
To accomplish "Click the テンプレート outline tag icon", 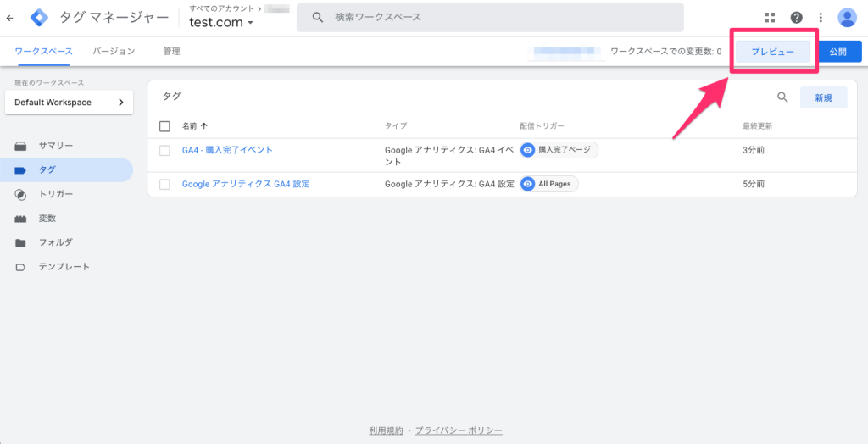I will coord(20,267).
